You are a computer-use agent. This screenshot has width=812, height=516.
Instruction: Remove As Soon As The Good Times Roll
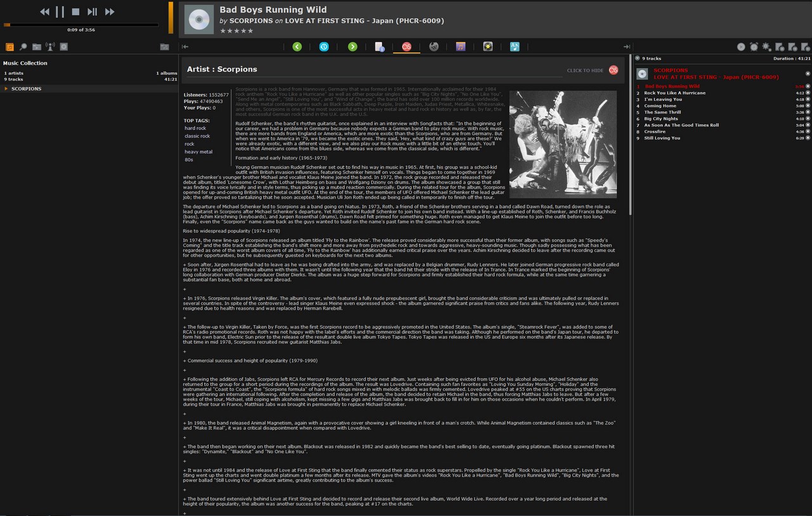pos(808,125)
